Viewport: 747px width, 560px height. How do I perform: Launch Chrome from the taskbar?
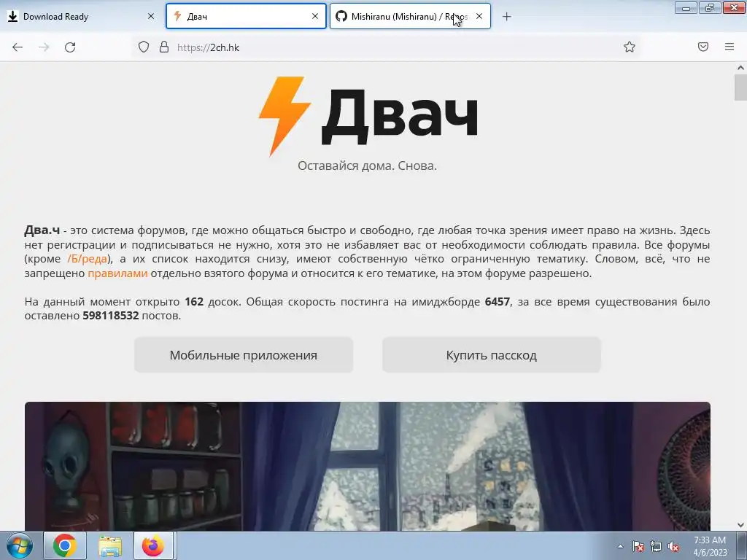[65, 545]
